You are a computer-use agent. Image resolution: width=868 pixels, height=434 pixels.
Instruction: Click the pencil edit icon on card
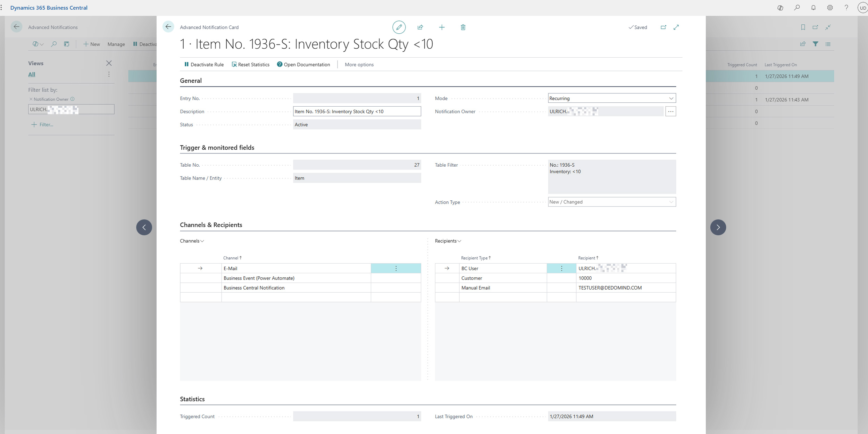399,27
